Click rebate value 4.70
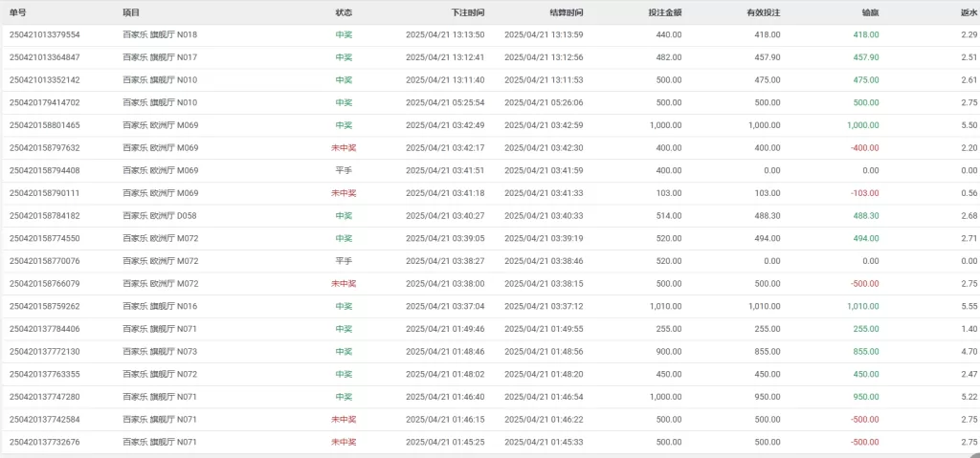Image resolution: width=980 pixels, height=458 pixels. tap(969, 352)
